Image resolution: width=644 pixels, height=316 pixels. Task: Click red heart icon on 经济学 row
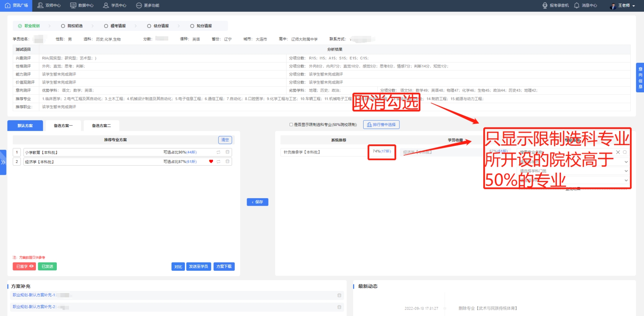click(x=211, y=162)
